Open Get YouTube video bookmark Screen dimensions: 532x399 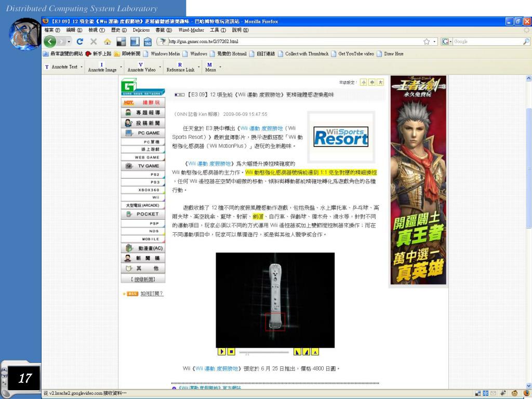click(x=353, y=54)
